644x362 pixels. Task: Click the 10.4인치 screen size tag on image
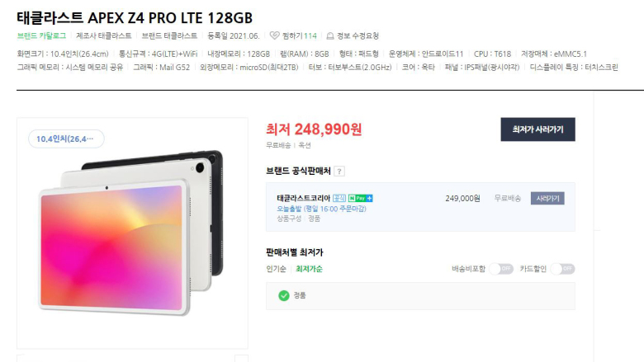tap(66, 139)
